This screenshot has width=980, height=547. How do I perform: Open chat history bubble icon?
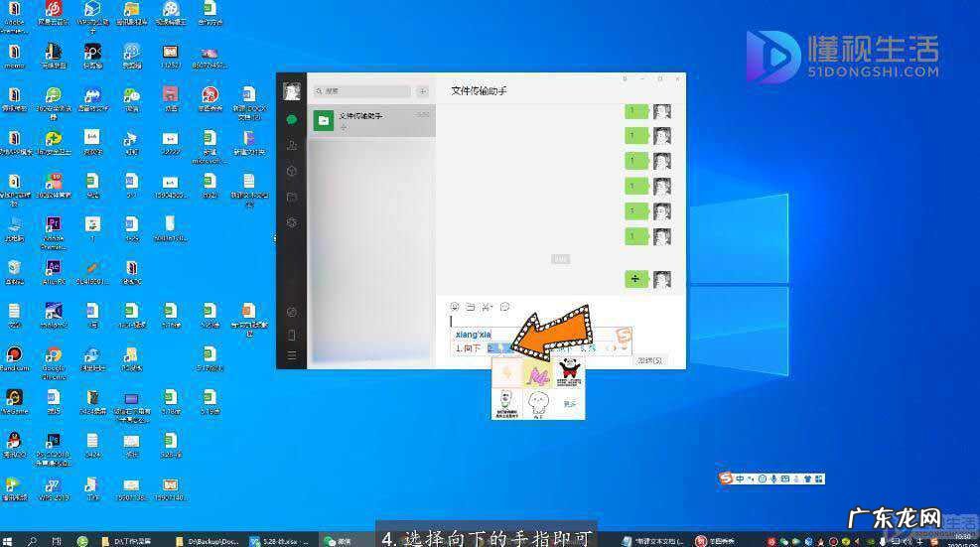tap(505, 307)
